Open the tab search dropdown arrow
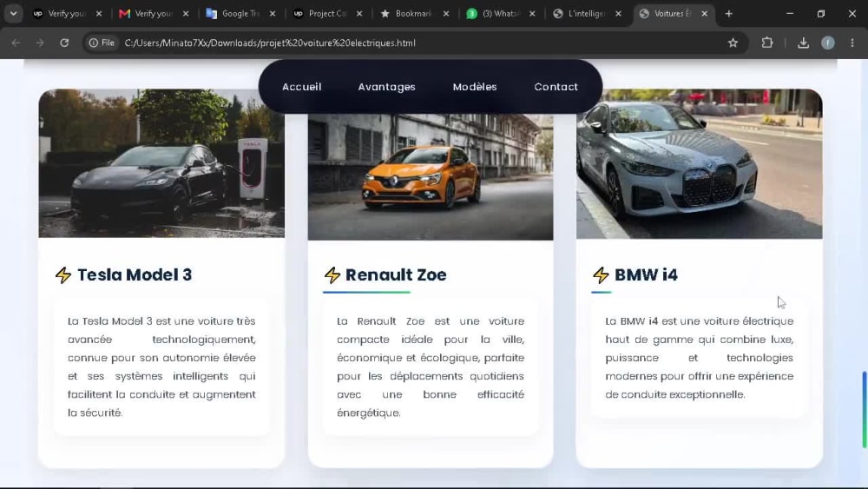Viewport: 868px width, 489px height. point(13,13)
